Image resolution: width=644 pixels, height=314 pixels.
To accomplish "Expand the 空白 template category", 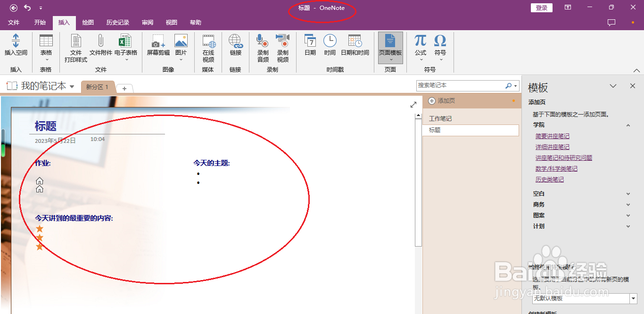I will [628, 194].
